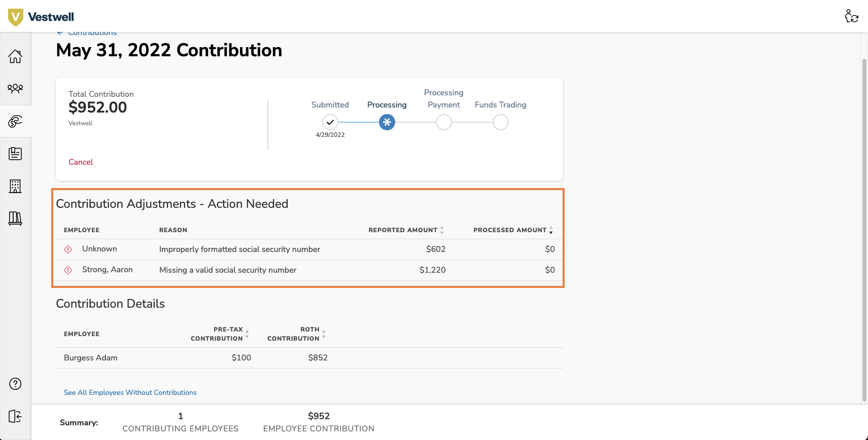Screen dimensions: 868x440
Task: Open the employees group icon in sidebar
Action: (15, 89)
